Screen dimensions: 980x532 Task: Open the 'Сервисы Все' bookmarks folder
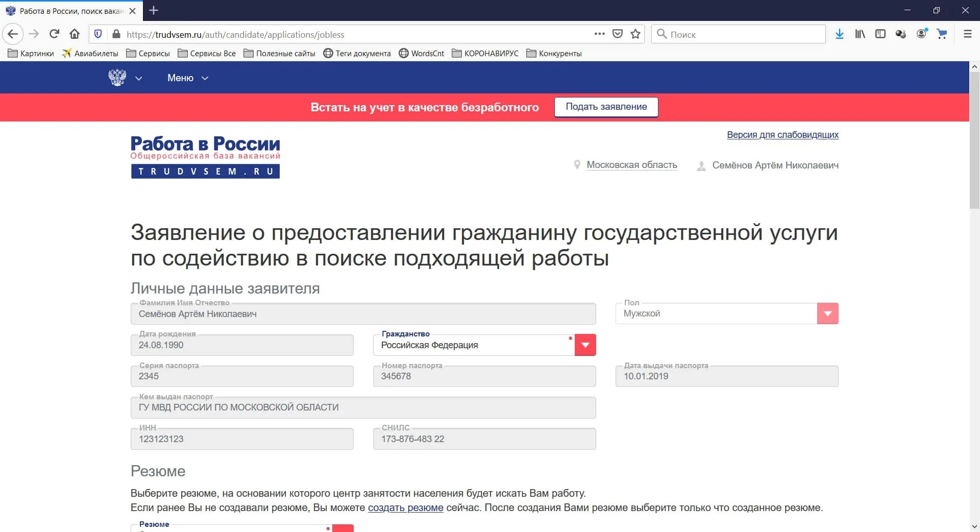click(207, 53)
